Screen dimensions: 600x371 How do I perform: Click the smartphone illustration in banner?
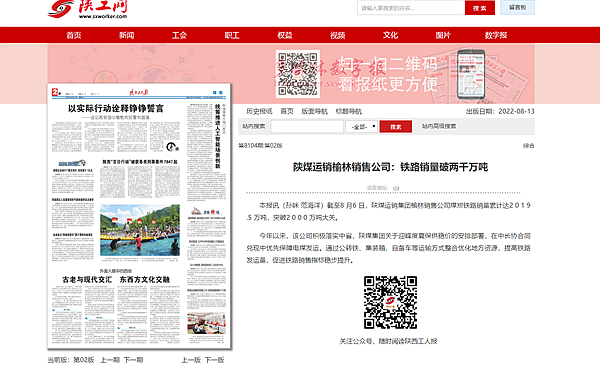[x=471, y=74]
